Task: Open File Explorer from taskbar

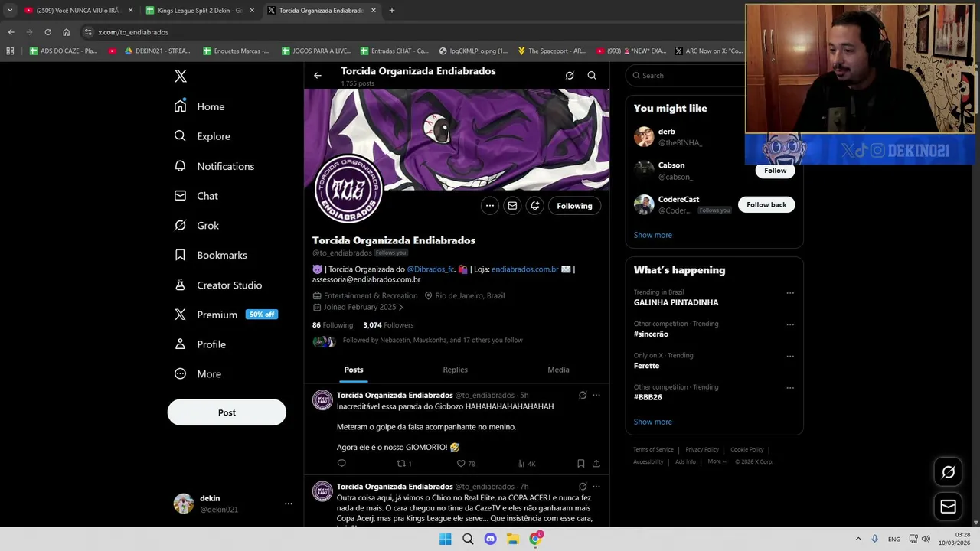Action: (x=512, y=539)
